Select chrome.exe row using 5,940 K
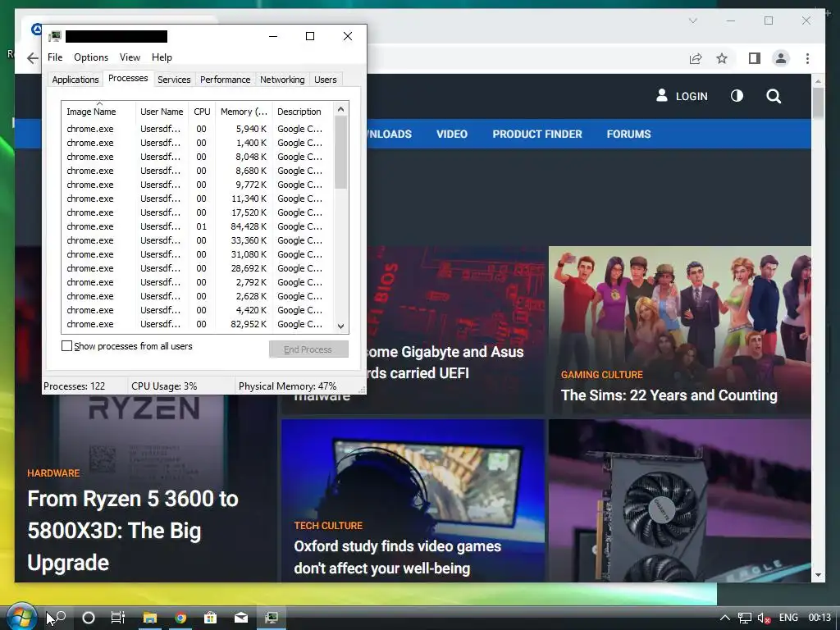The height and width of the screenshot is (630, 840). [197, 129]
